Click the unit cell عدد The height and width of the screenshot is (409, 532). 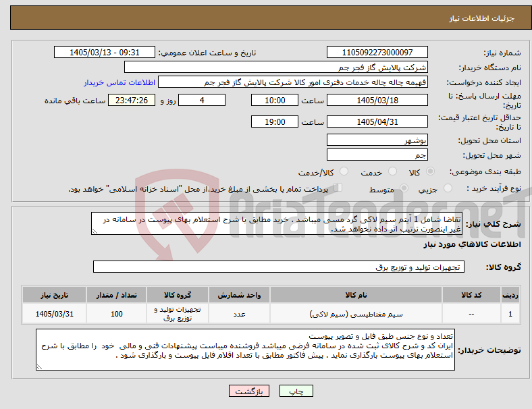point(239,314)
